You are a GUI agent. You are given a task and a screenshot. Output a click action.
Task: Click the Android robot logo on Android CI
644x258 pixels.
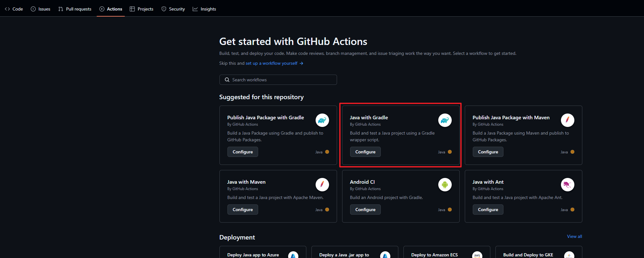pos(445,185)
